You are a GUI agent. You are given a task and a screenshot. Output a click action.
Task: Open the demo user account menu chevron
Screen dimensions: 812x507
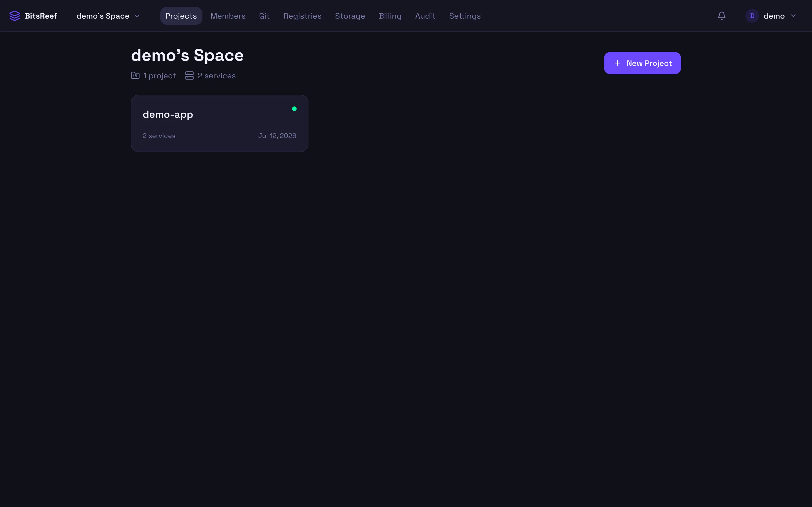(794, 16)
